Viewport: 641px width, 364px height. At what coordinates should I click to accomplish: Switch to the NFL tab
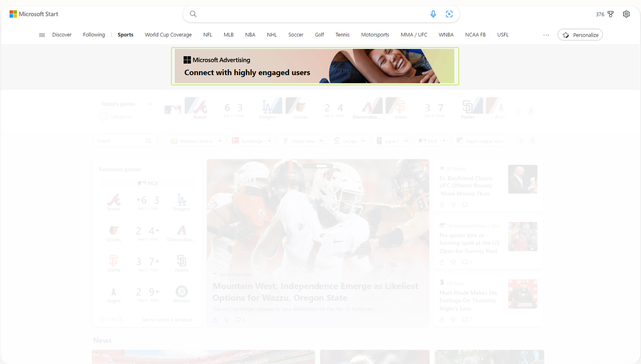pos(207,35)
